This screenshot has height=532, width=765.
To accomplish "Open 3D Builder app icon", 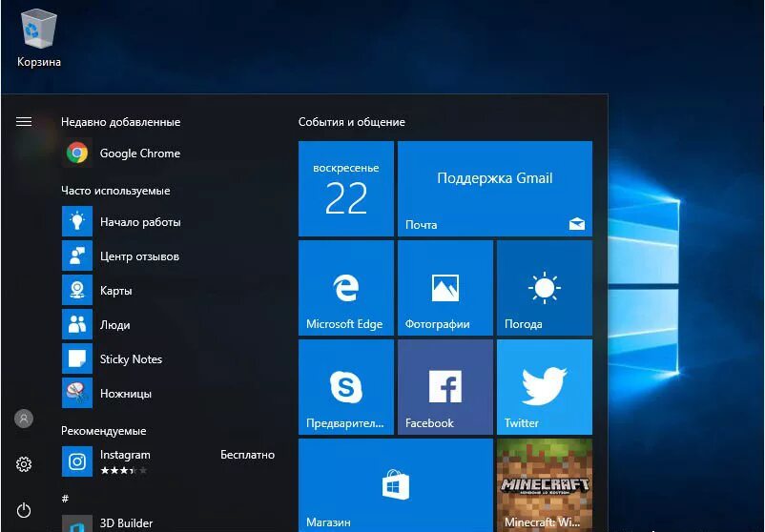I will [77, 523].
